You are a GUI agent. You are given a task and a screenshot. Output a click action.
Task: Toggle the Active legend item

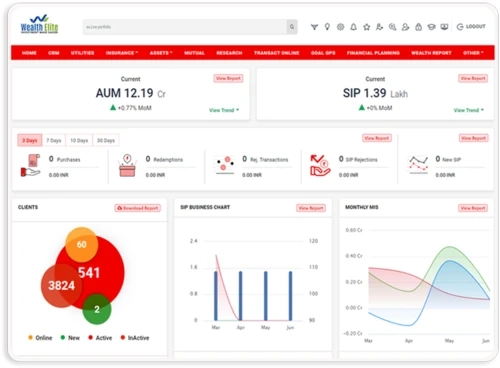coord(100,338)
